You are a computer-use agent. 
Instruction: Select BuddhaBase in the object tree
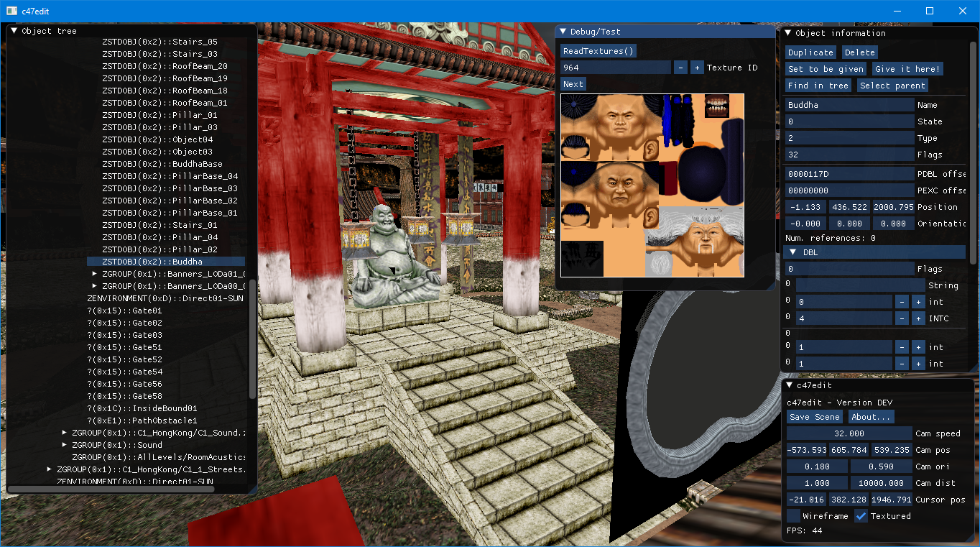pyautogui.click(x=162, y=164)
